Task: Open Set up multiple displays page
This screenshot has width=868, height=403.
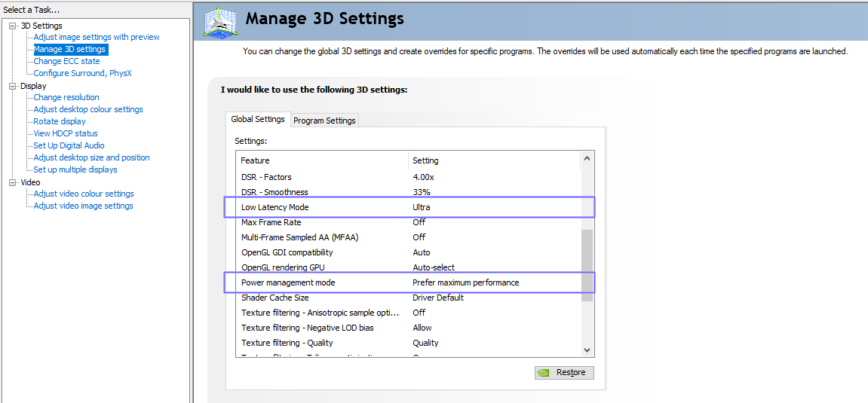Action: click(75, 169)
